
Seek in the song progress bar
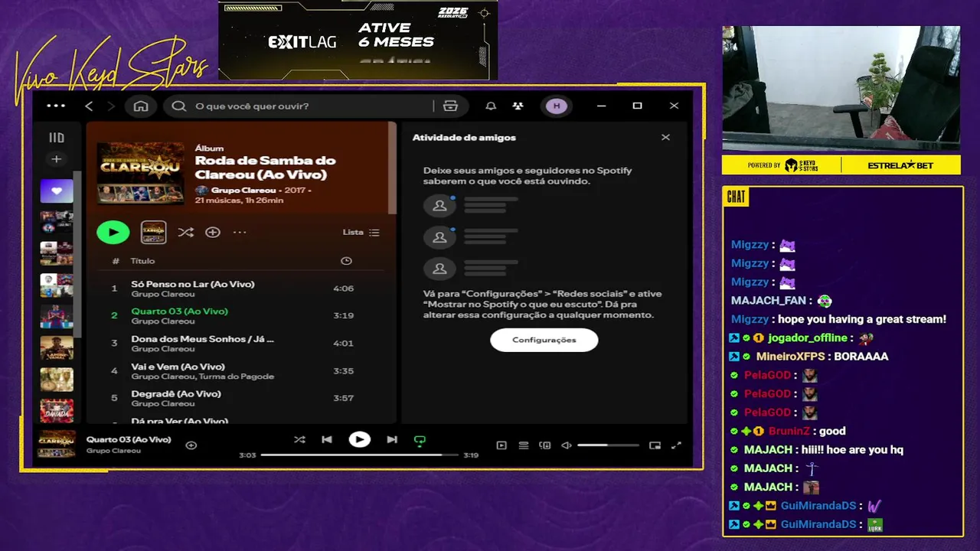[358, 455]
